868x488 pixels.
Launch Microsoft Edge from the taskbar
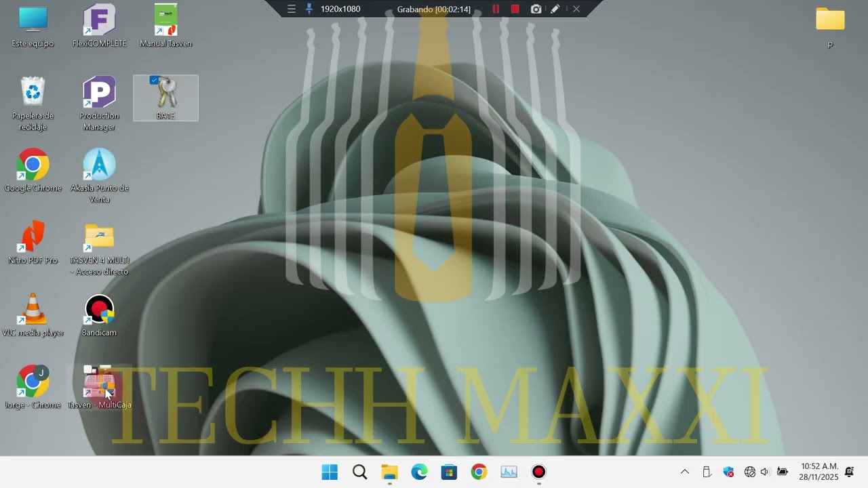coord(419,472)
